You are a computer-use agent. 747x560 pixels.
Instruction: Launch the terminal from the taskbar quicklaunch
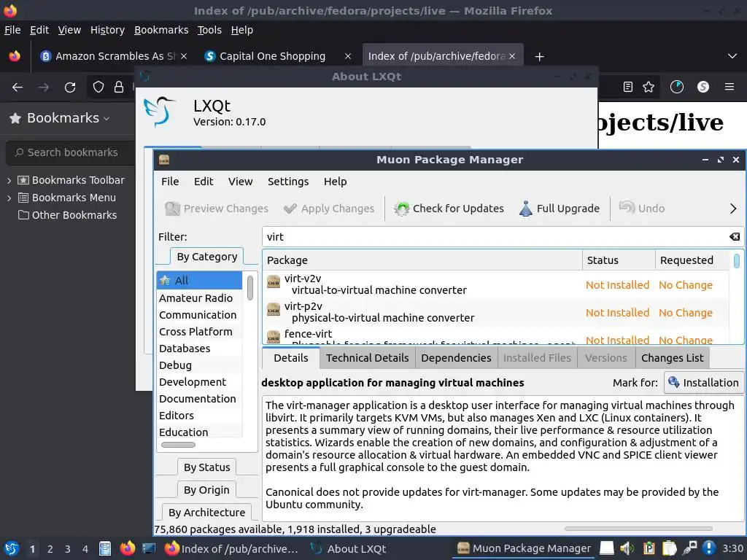tap(149, 548)
